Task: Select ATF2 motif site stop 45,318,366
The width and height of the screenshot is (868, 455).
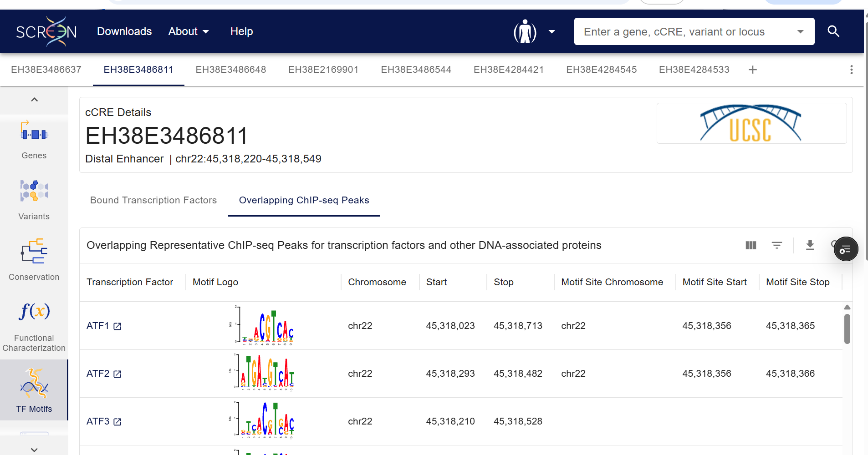Action: [x=790, y=374]
